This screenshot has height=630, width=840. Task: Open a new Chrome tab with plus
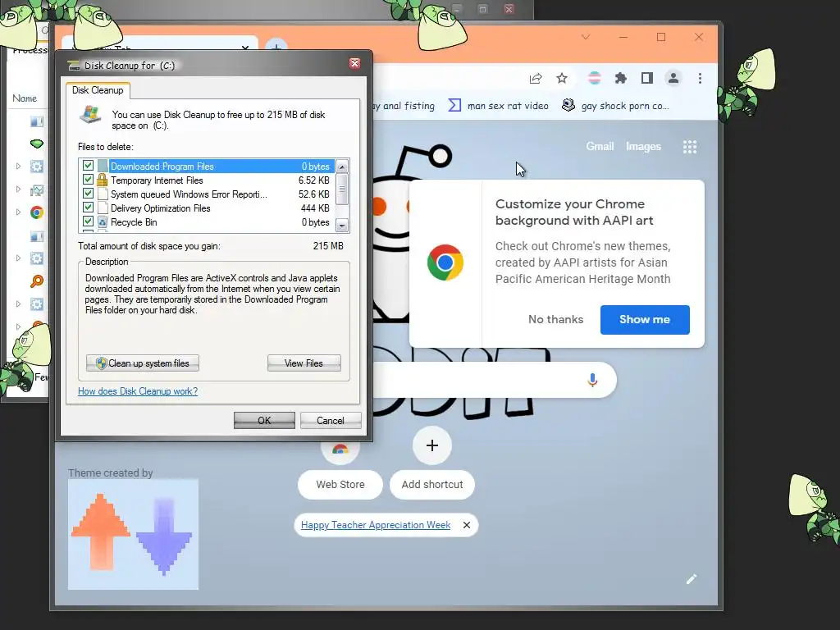[x=276, y=47]
